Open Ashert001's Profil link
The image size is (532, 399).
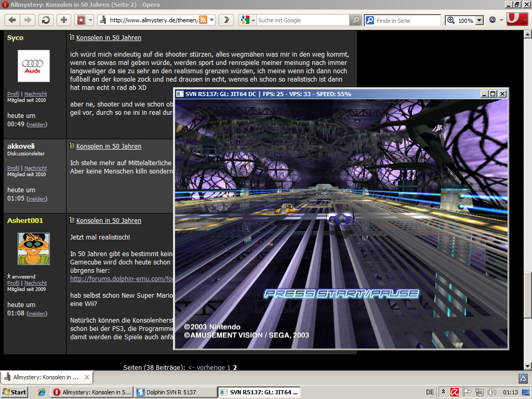[x=13, y=283]
